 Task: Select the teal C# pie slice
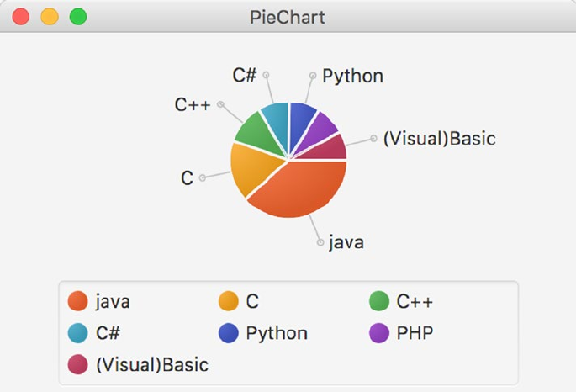pyautogui.click(x=275, y=119)
